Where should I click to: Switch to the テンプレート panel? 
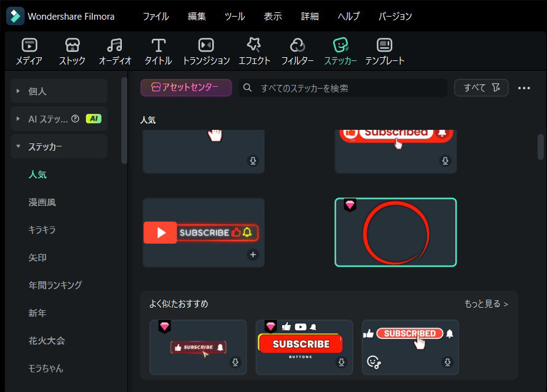(385, 50)
